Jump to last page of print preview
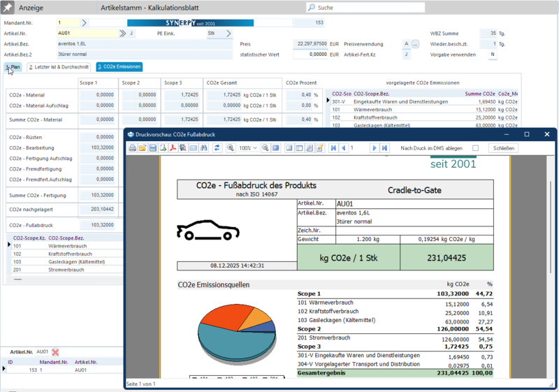 [384, 148]
